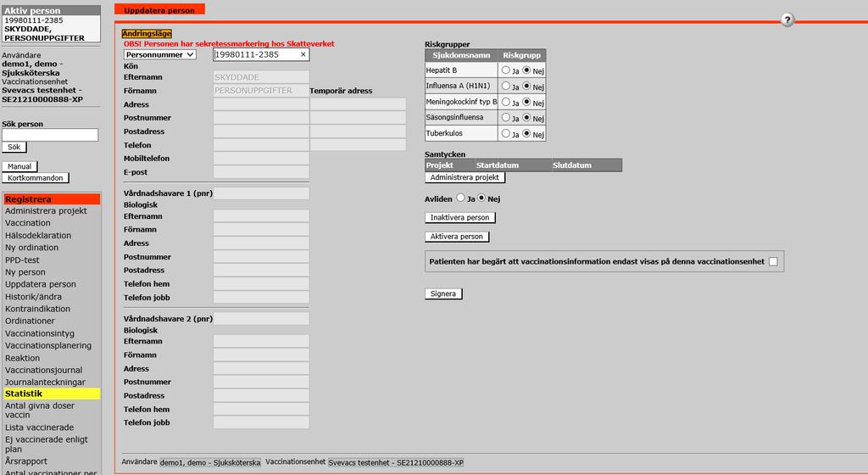868x475 pixels.
Task: Focus the Sök person input field
Action: [50, 135]
